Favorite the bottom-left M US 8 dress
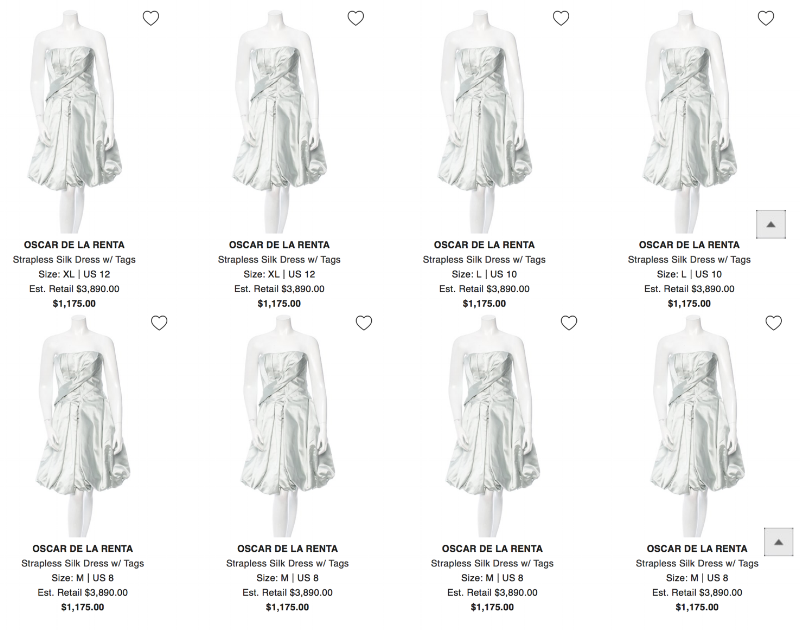Screen dimensions: 800x630 [159, 323]
